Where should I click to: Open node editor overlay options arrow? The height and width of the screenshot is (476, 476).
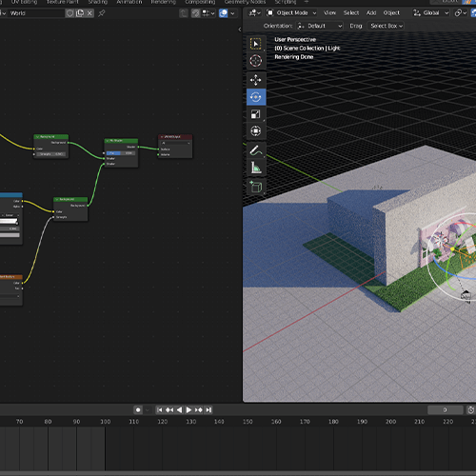click(x=232, y=13)
